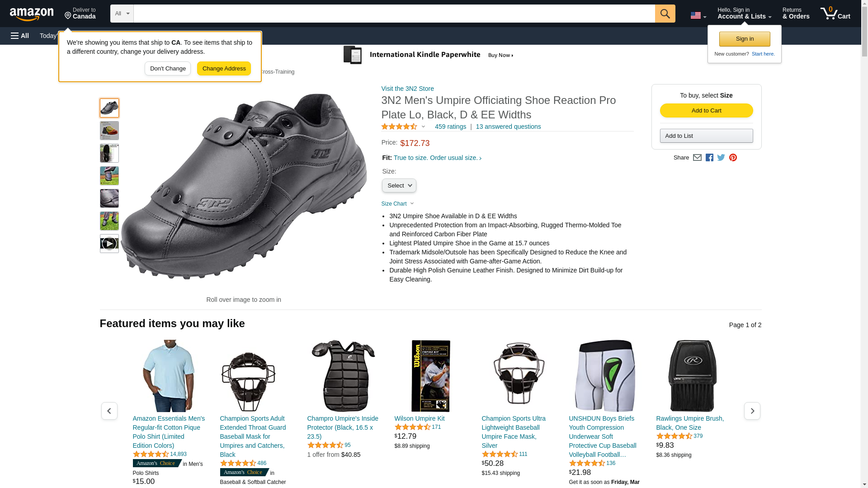Play the product video thumbnail
Image resolution: width=868 pixels, height=488 pixels.
(109, 244)
